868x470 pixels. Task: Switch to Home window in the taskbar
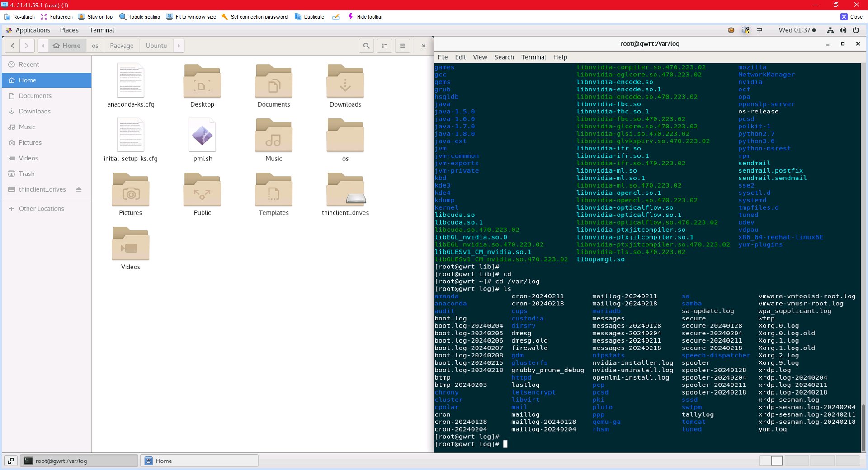pos(199,461)
